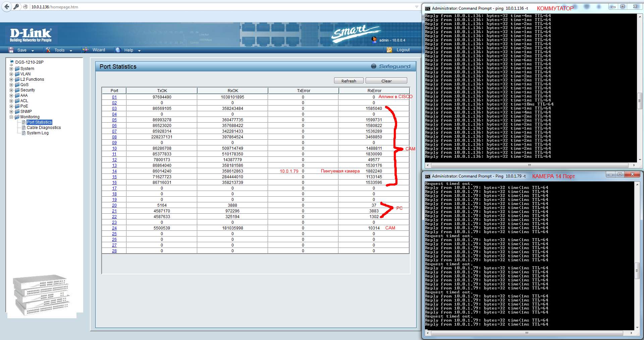Open port 01 link
644x340 pixels.
pyautogui.click(x=114, y=97)
